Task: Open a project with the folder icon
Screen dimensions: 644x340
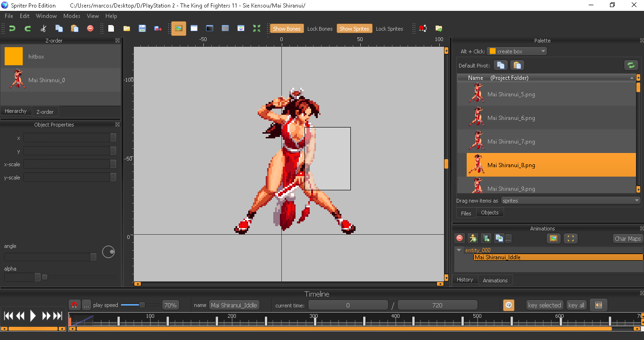Action: tap(127, 28)
